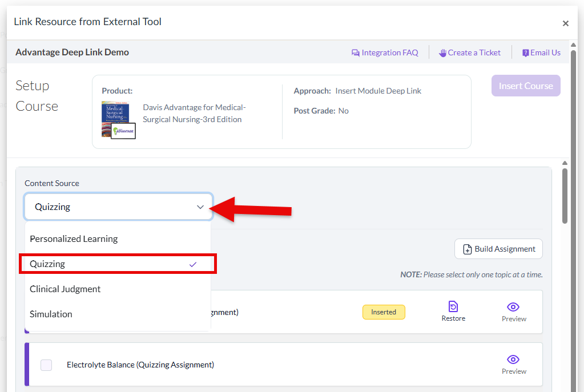Collapse the Content Source dropdown chevron

click(x=200, y=207)
